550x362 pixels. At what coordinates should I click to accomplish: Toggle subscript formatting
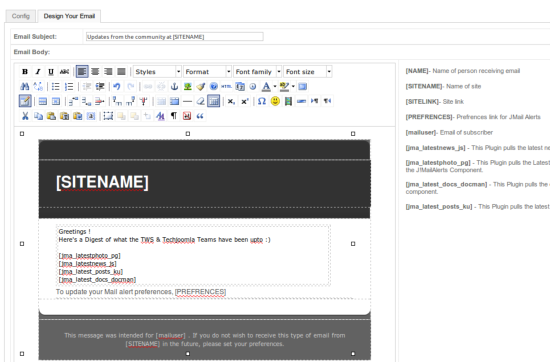pyautogui.click(x=231, y=101)
